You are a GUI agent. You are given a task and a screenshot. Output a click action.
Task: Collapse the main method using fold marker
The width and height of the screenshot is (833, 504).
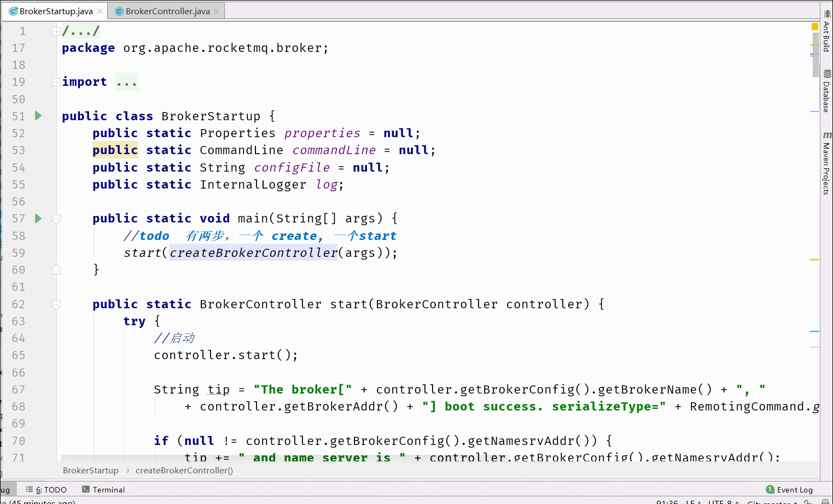click(x=56, y=219)
